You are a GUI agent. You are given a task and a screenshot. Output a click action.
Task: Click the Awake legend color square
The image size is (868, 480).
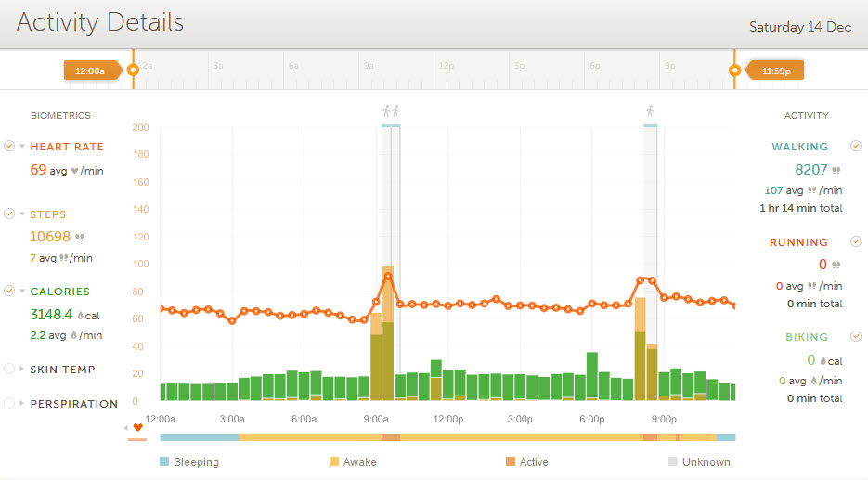point(334,461)
